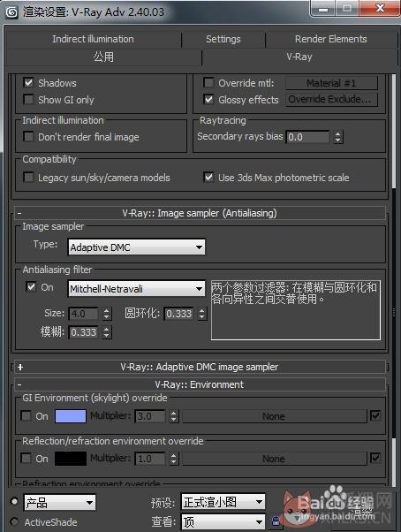The image size is (401, 532).
Task: Enable GI Environment skylight override On
Action: point(26,416)
